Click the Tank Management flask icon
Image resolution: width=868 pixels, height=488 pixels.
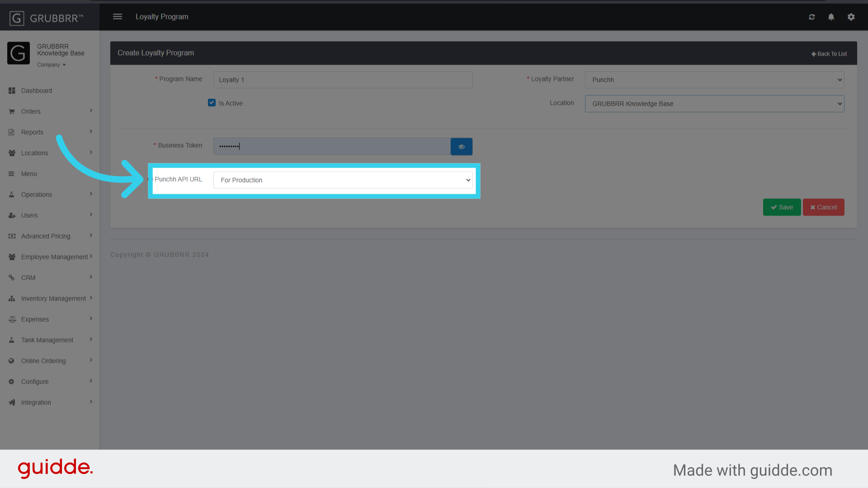coord(12,340)
